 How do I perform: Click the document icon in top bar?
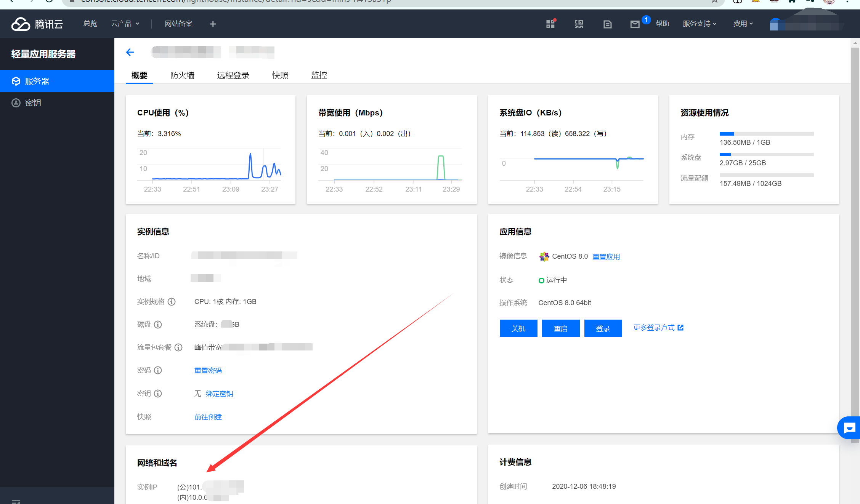[x=607, y=24]
